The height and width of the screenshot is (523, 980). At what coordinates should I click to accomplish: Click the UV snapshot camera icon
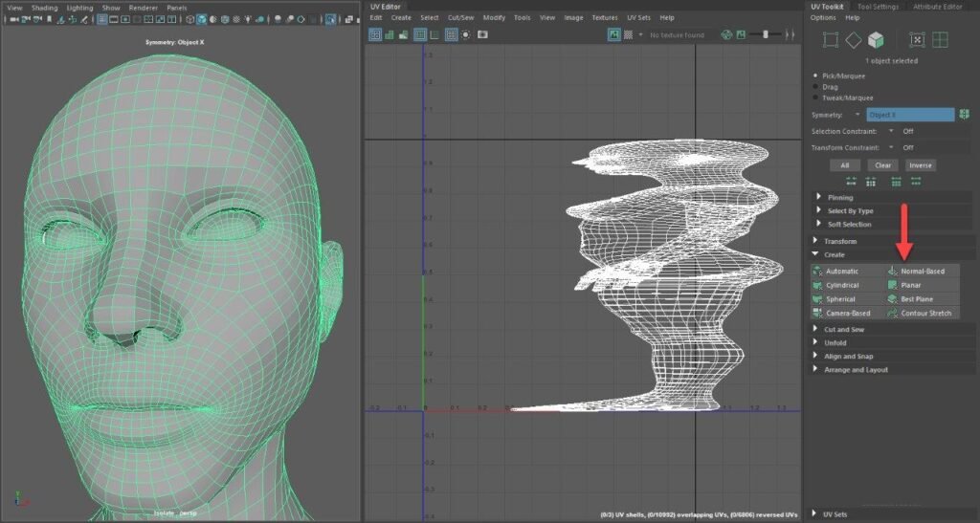[x=482, y=35]
